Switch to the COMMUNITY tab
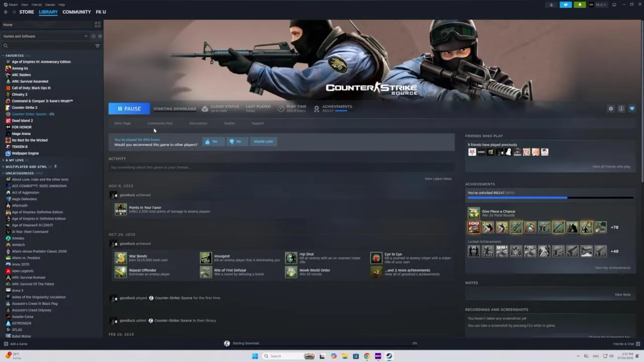 coord(76,12)
